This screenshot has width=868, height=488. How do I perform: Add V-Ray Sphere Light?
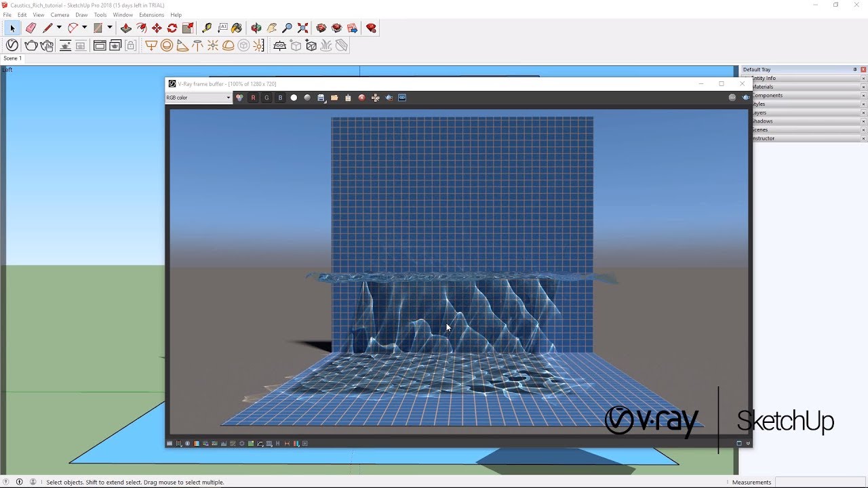(x=167, y=45)
